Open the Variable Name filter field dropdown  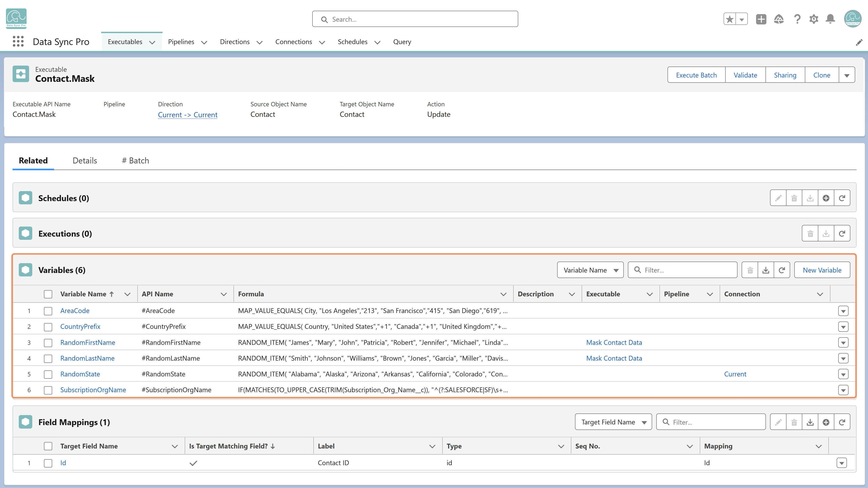(590, 270)
